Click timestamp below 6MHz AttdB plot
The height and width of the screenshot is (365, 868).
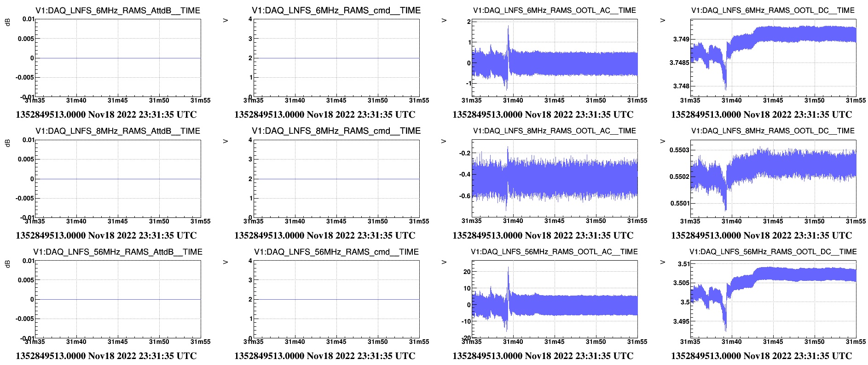pyautogui.click(x=106, y=114)
